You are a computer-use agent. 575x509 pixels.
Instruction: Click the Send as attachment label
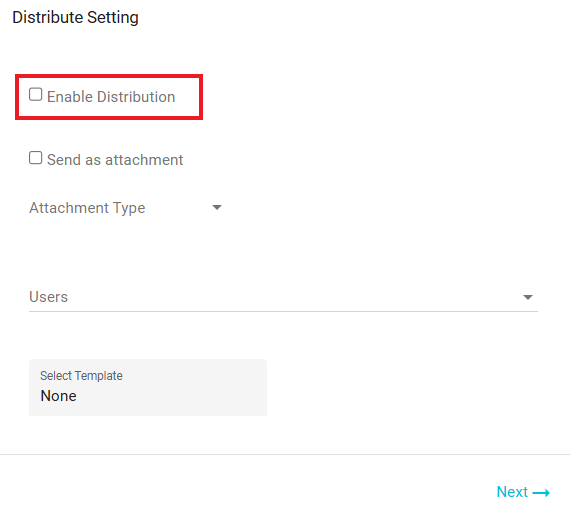[x=115, y=160]
